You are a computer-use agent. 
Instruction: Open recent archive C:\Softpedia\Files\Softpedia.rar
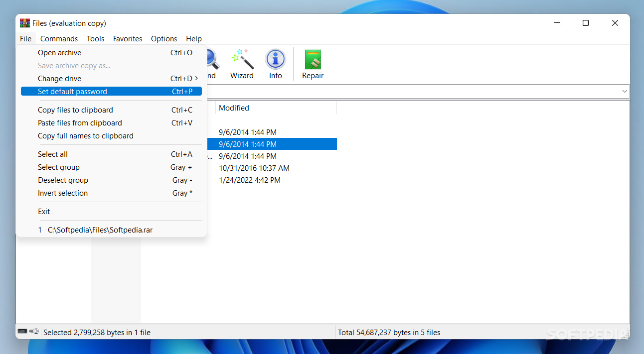point(111,230)
